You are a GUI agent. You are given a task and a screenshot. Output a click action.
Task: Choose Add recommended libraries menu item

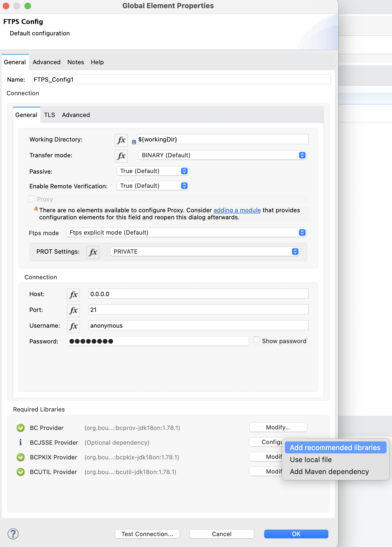point(335,448)
